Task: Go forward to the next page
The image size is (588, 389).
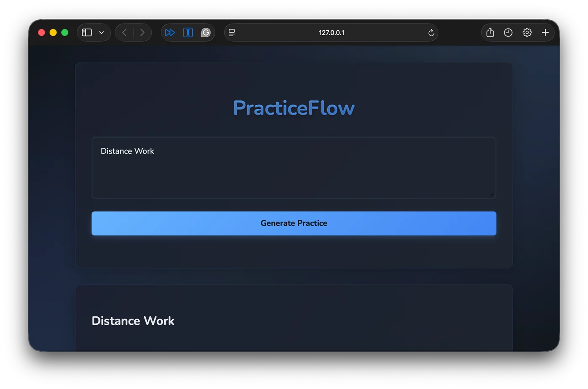Action: click(142, 33)
